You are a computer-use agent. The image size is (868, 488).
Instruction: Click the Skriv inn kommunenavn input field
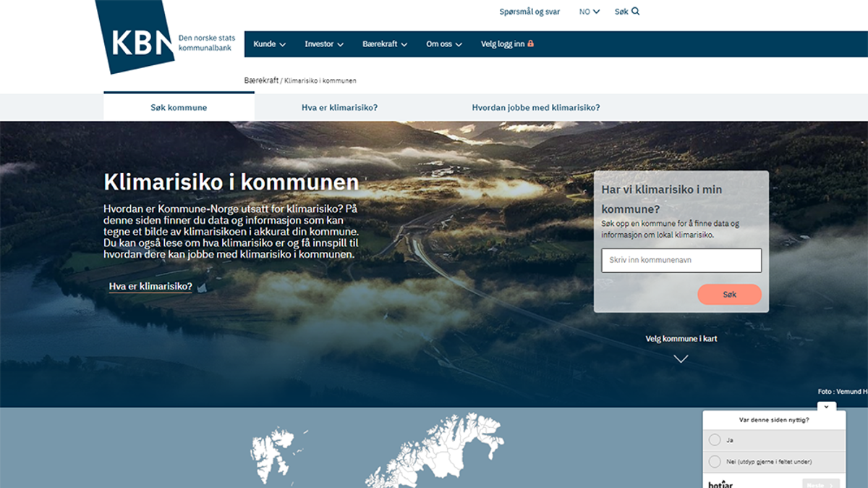[x=681, y=260]
